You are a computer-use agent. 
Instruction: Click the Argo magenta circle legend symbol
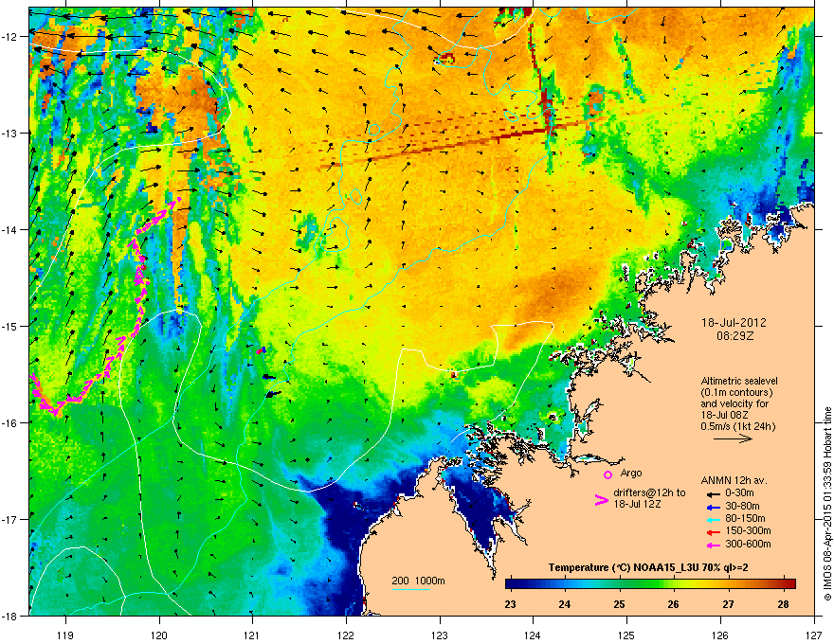pos(607,474)
